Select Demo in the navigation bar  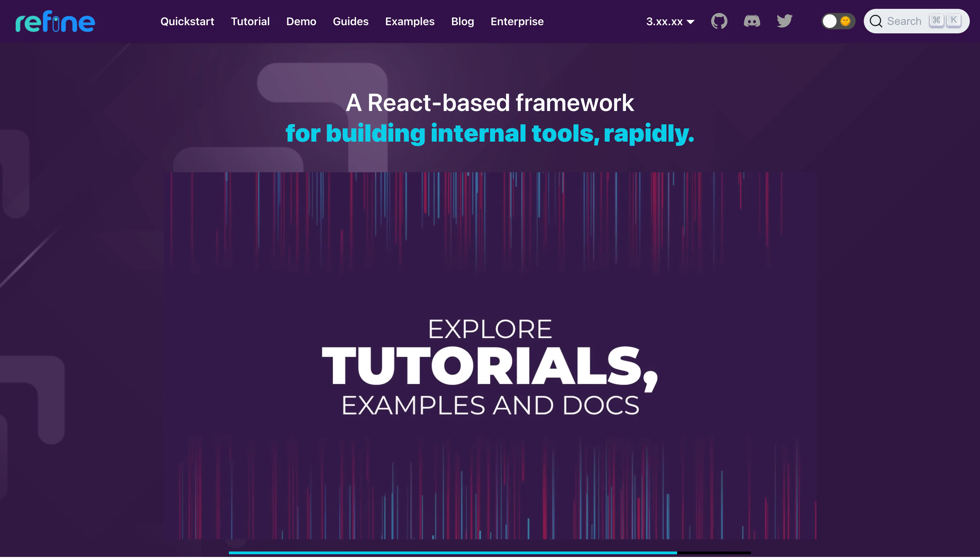click(301, 21)
